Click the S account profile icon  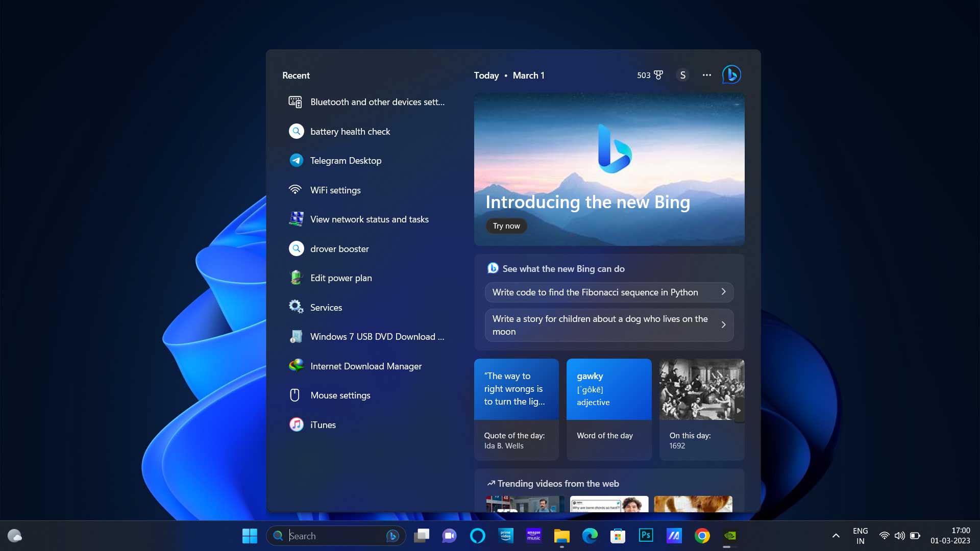pos(683,75)
